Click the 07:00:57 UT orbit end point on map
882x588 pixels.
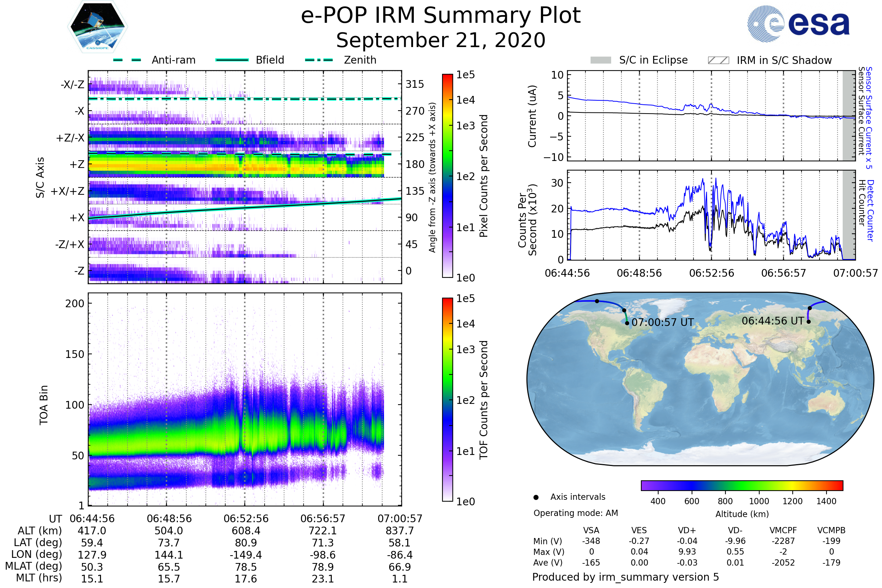(627, 323)
